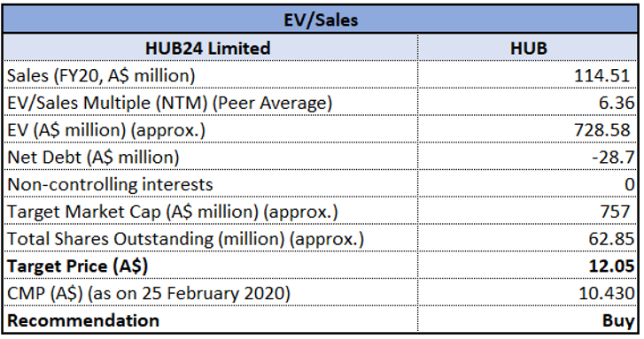Click the EV/Sales title header

click(x=321, y=19)
